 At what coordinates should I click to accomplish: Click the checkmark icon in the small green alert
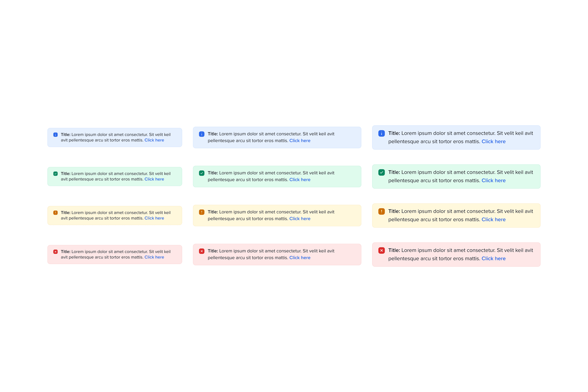[55, 174]
